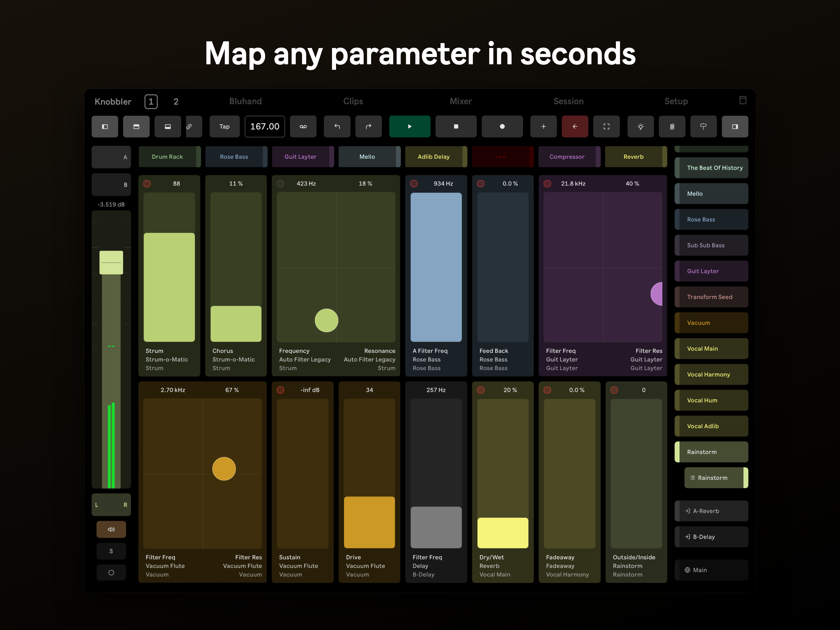Click the Chorus 11 % slider
The width and height of the screenshot is (840, 630).
point(236,267)
